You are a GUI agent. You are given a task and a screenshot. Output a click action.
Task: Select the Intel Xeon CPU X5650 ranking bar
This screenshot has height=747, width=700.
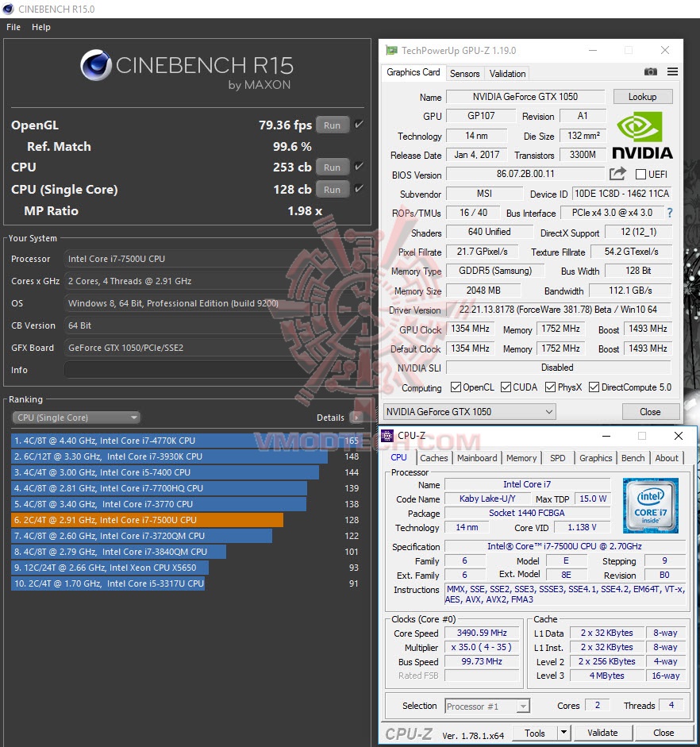pos(110,568)
